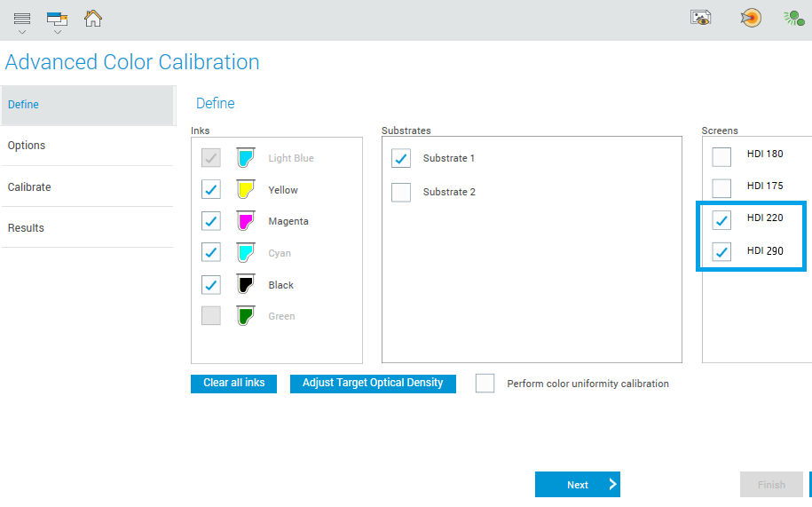The image size is (812, 507).
Task: Switch to the Options step
Action: (88, 146)
